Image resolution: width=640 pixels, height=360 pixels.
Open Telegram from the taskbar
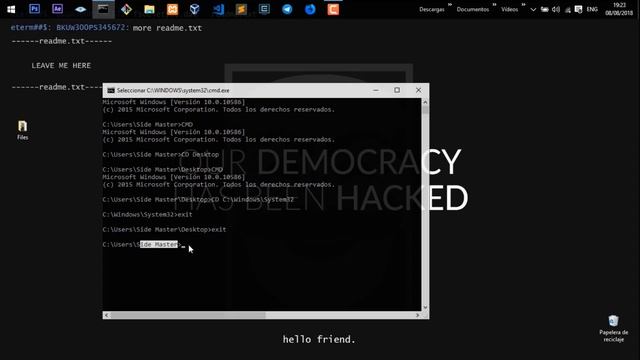287,9
